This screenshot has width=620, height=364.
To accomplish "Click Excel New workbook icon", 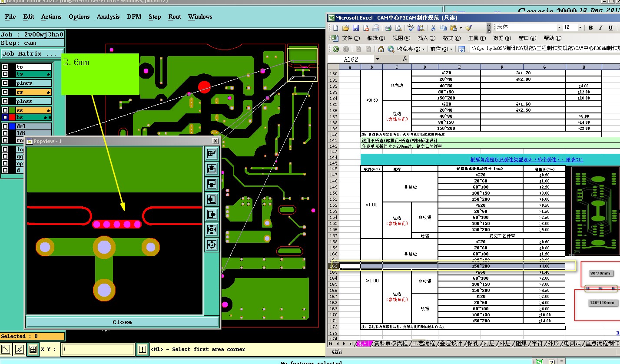I will [335, 28].
